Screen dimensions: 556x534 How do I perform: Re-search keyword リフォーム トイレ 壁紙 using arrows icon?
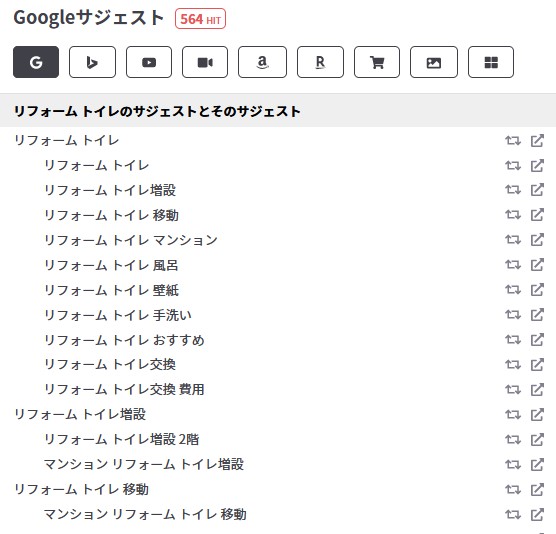(513, 290)
